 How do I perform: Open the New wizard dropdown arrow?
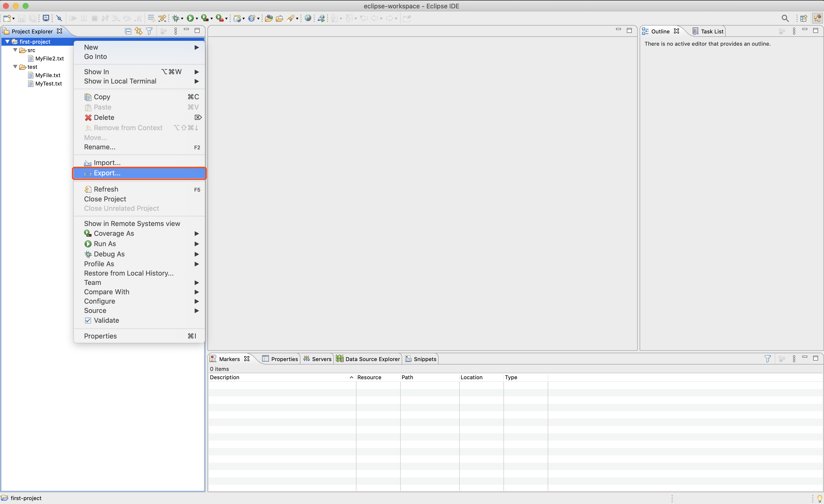[x=13, y=19]
